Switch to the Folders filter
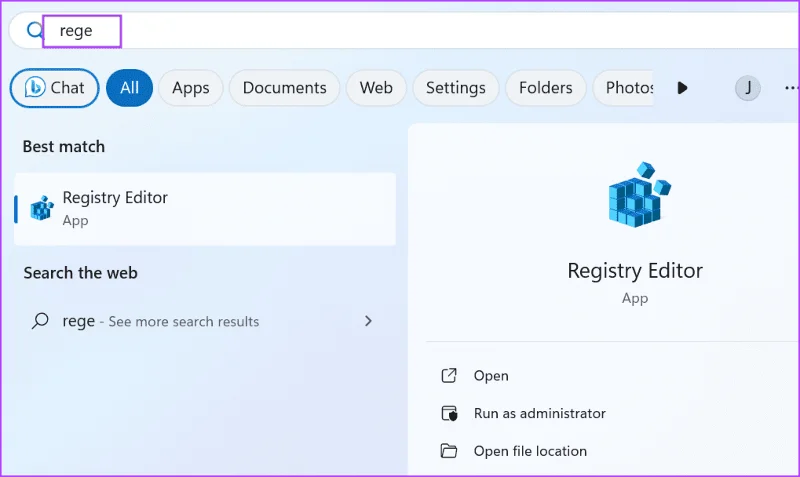Screen dimensions: 800x477 545,88
